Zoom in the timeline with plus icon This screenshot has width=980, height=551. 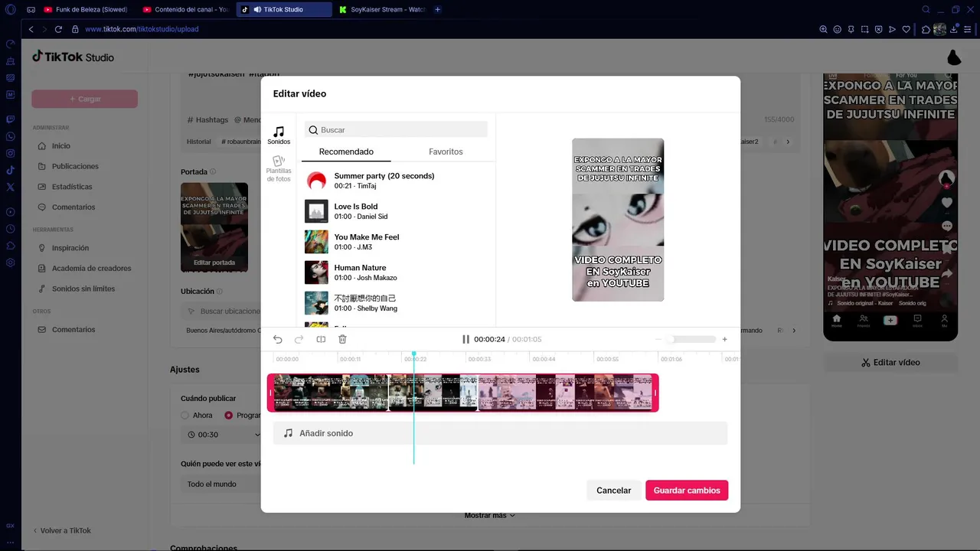pos(725,339)
